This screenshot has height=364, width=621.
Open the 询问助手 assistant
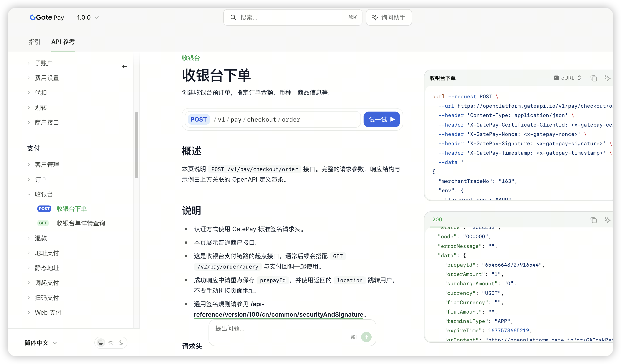(x=389, y=17)
